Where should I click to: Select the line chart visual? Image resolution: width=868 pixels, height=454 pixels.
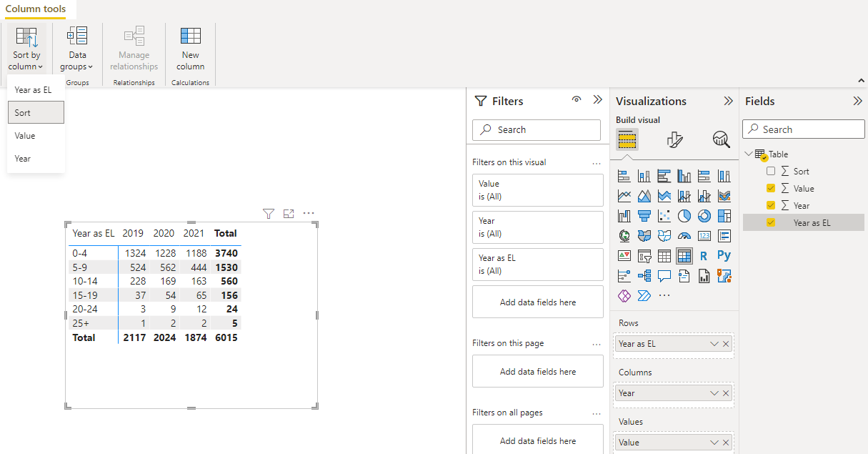tap(624, 196)
